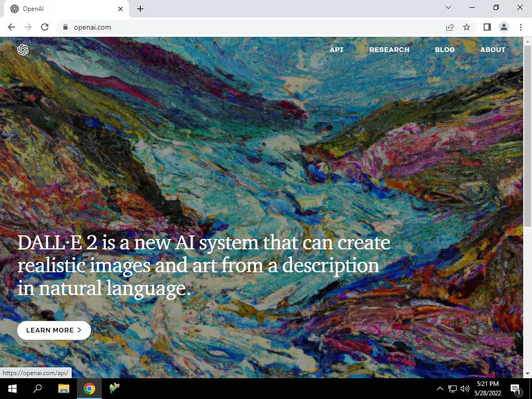
Task: Open the ABOUT nav link
Action: (x=493, y=49)
